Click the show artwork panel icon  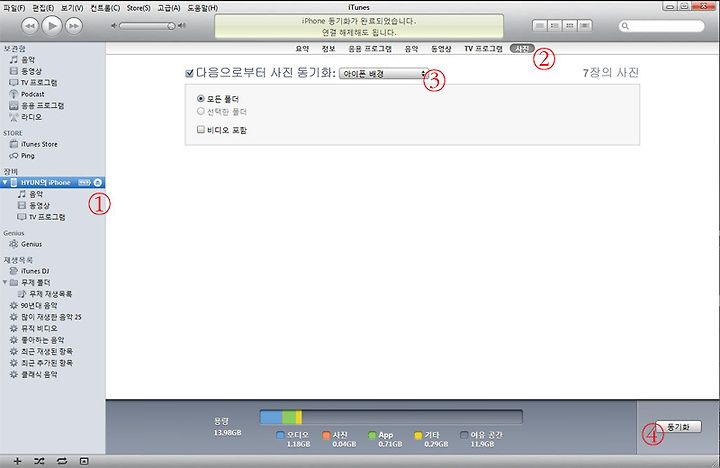pos(84,461)
